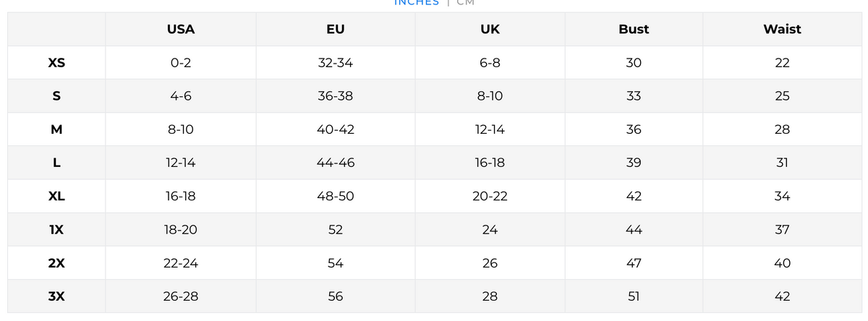Click the EU value for size 2X

(335, 263)
